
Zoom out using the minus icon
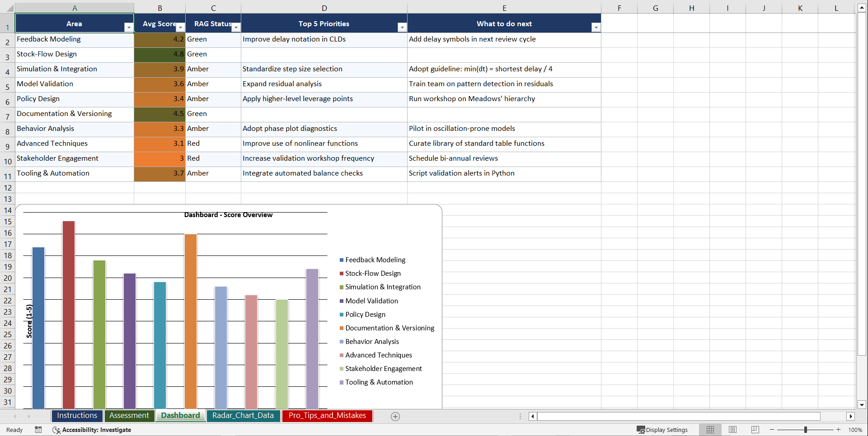pos(771,430)
